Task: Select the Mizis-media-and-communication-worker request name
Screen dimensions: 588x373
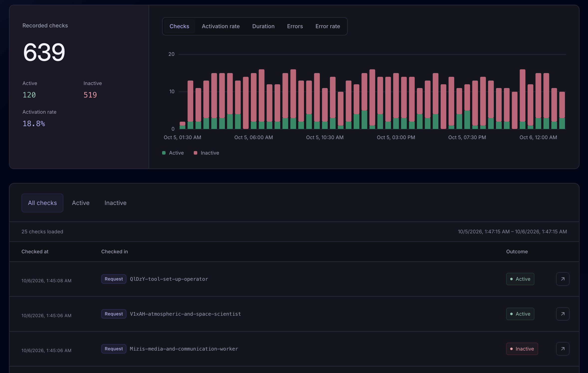Action: (x=184, y=349)
